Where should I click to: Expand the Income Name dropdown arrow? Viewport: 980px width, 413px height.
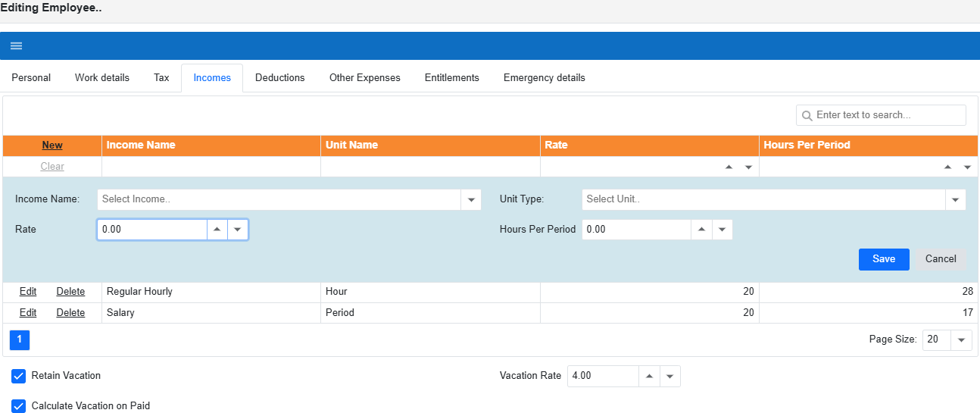[471, 199]
